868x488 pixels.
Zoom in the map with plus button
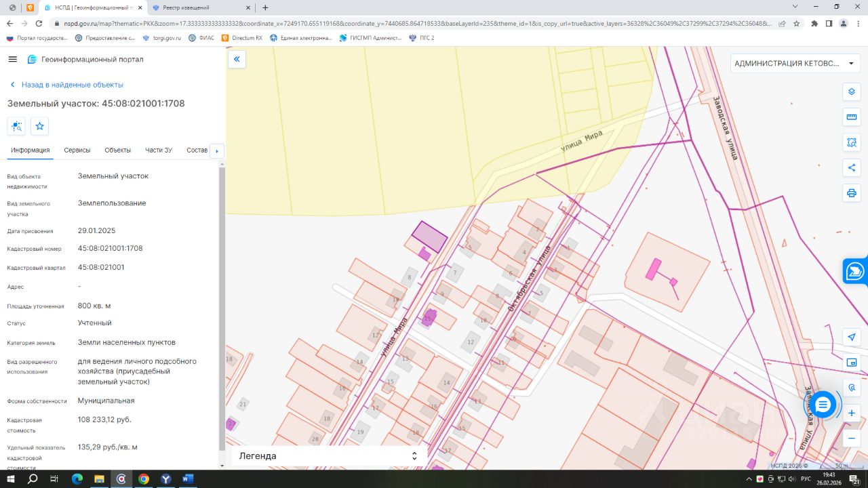(852, 413)
